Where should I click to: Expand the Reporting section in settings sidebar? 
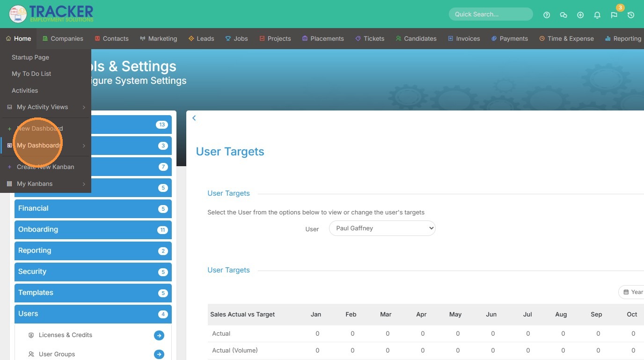pos(93,250)
